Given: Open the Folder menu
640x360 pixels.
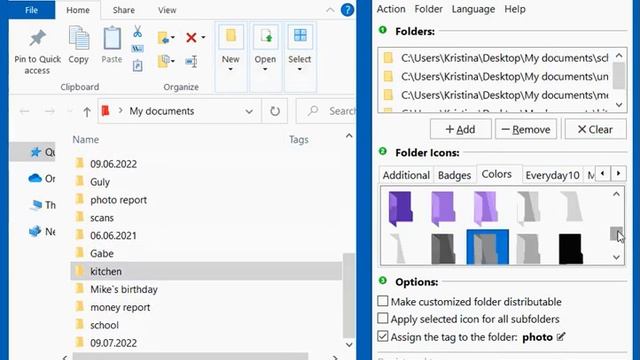Looking at the screenshot, I should tap(429, 9).
